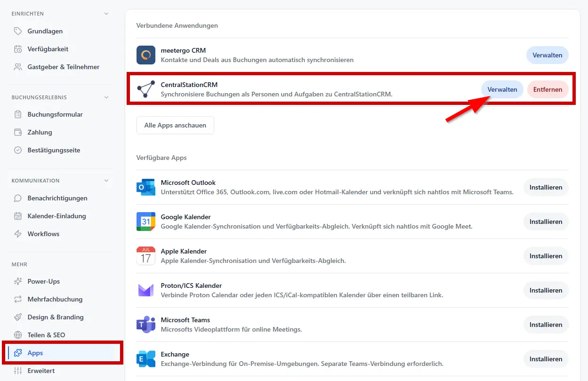Click the CentralStationCRM network logo
The image size is (588, 381).
(146, 89)
